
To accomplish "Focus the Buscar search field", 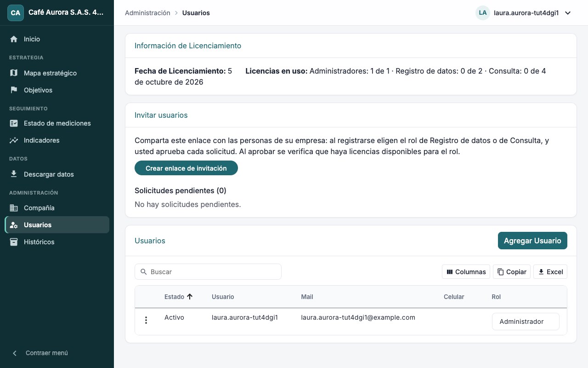I will coord(208,272).
